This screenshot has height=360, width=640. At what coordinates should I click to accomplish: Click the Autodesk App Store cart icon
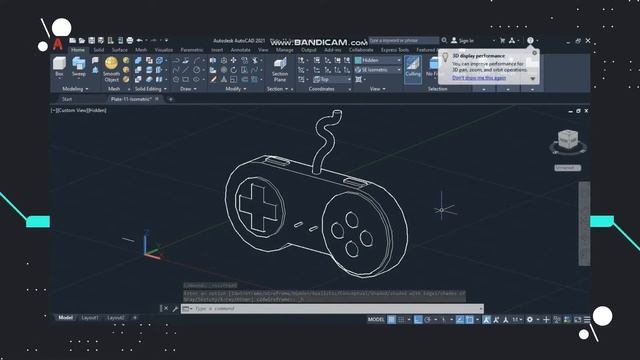[x=502, y=40]
